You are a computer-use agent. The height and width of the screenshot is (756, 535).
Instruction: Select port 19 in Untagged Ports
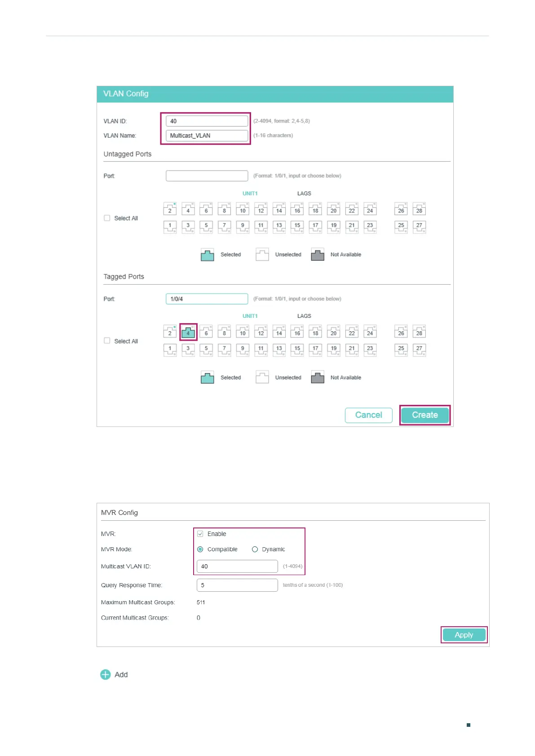[x=334, y=227]
